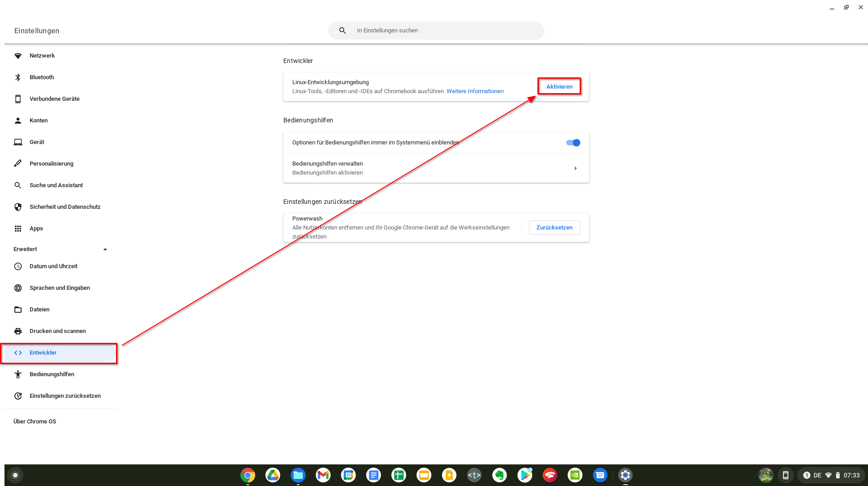Image resolution: width=868 pixels, height=486 pixels.
Task: Select Personalisierung in the sidebar
Action: 51,164
